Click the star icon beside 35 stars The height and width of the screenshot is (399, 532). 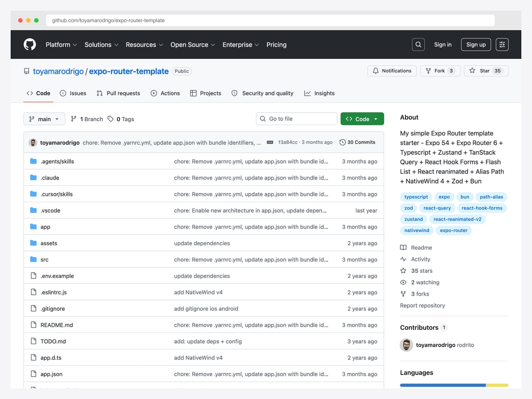(x=403, y=271)
